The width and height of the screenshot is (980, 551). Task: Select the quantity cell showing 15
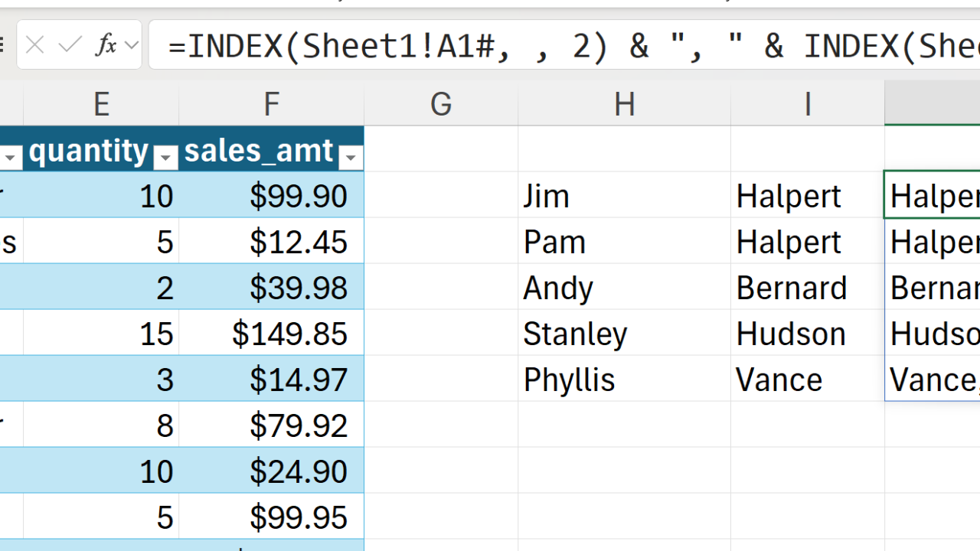[101, 334]
